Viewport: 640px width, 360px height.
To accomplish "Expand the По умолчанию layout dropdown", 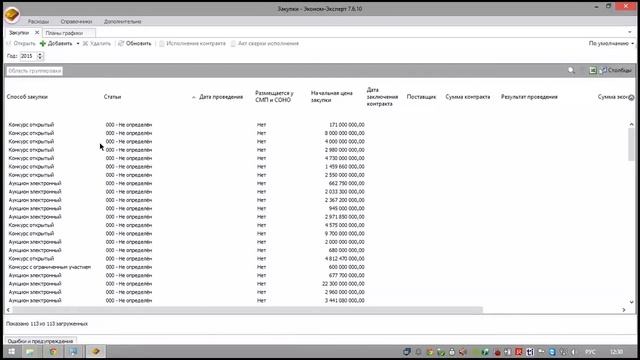I will click(611, 43).
